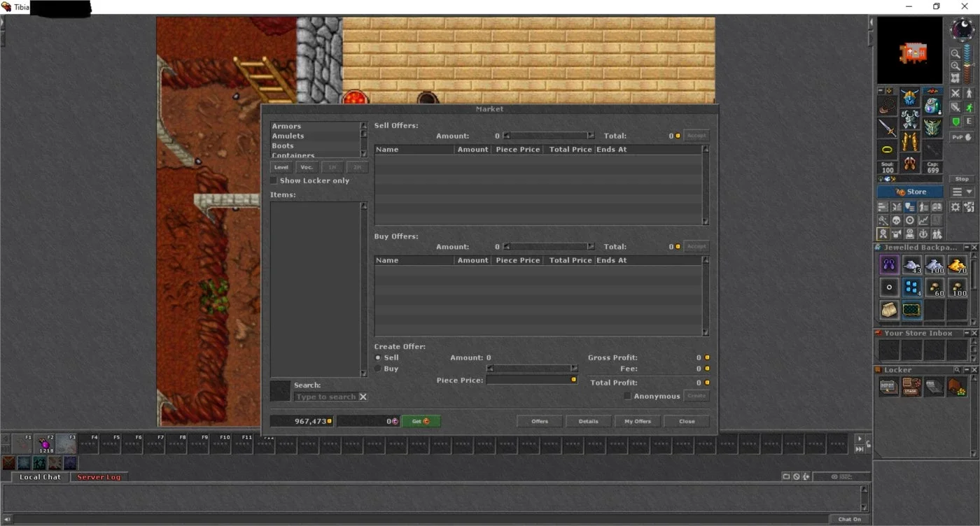Use the F2 hotkey potion slot
This screenshot has height=526, width=980.
coord(45,443)
